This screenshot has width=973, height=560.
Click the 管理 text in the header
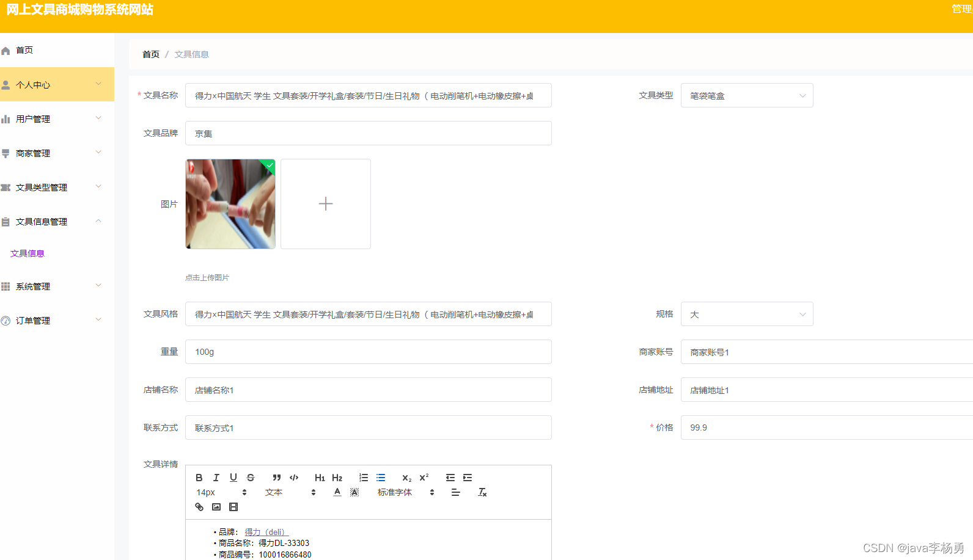[x=961, y=9]
